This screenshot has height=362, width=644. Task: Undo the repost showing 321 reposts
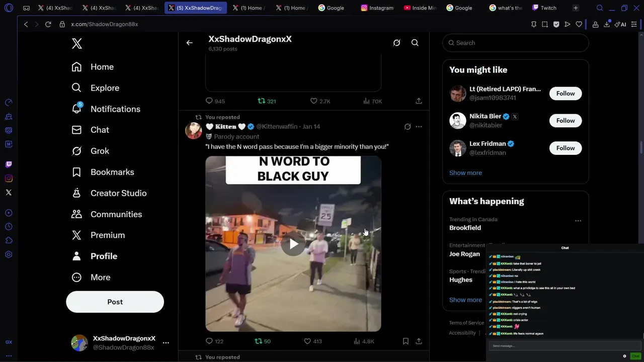coord(267,101)
